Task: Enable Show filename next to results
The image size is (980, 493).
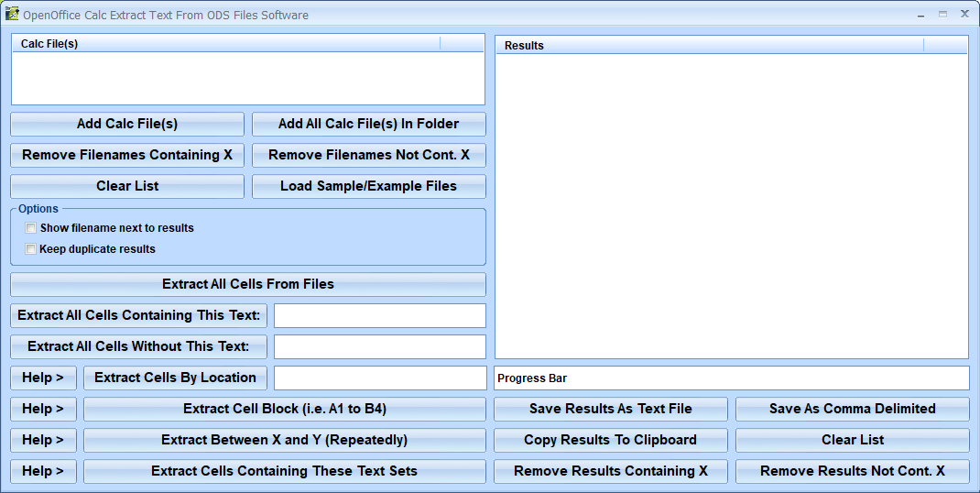Action: point(30,228)
